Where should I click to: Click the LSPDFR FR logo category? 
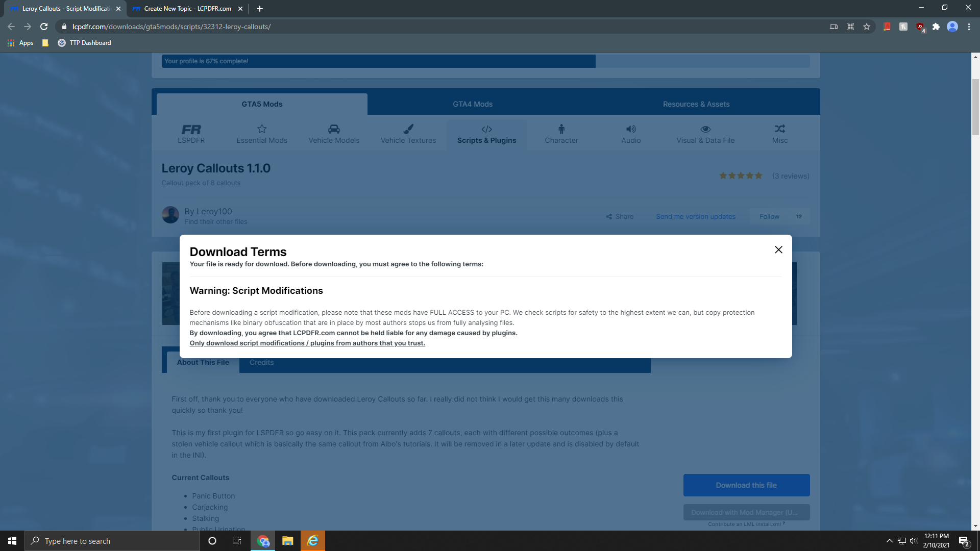191,130
